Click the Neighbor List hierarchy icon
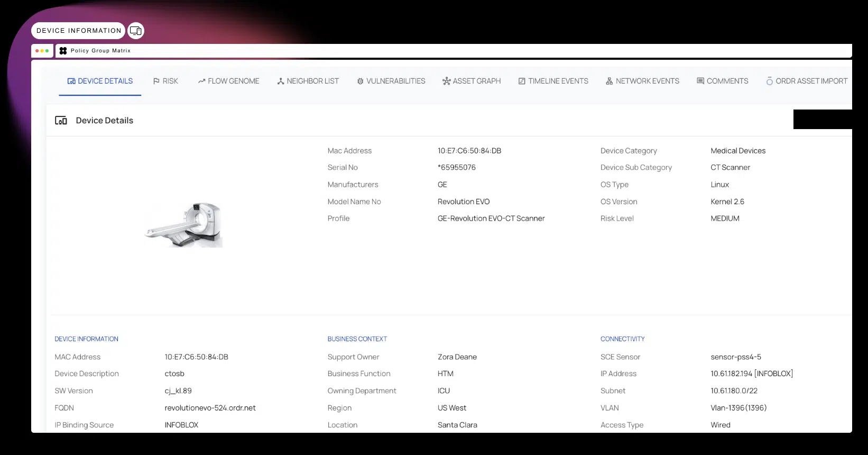Viewport: 868px width, 455px height. coord(281,81)
